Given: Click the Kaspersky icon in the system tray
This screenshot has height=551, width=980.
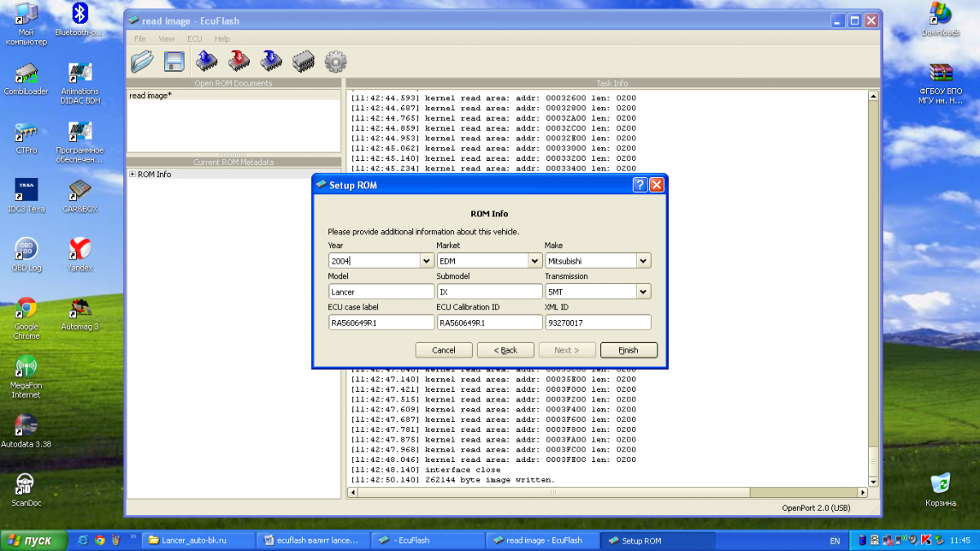Looking at the screenshot, I should point(926,540).
